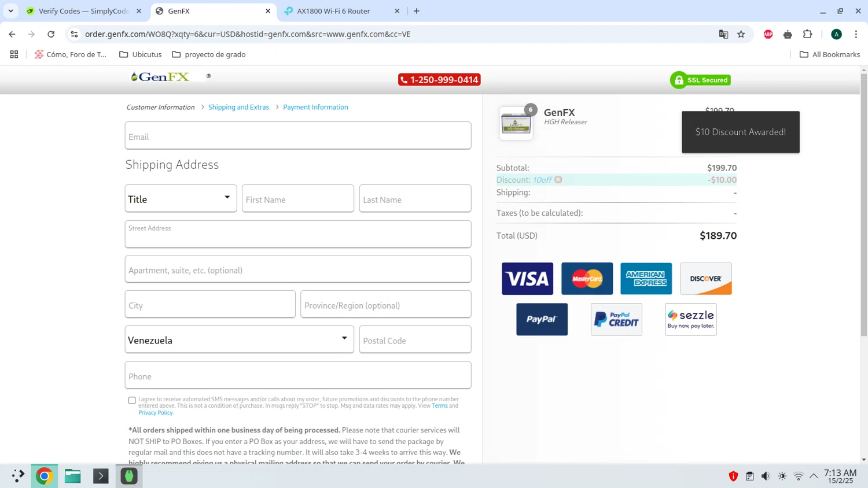Viewport: 868px width, 488px height.
Task: Bookmark this page with the star icon
Action: [741, 34]
